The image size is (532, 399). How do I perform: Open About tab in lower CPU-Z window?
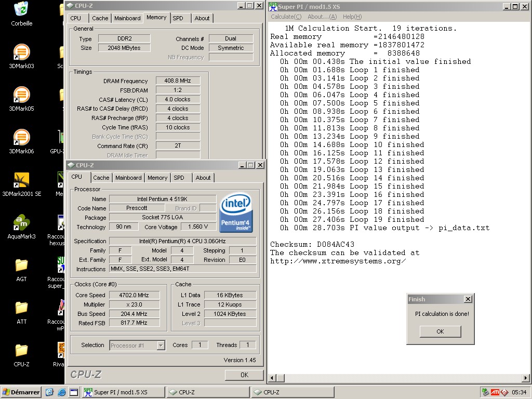pos(203,178)
